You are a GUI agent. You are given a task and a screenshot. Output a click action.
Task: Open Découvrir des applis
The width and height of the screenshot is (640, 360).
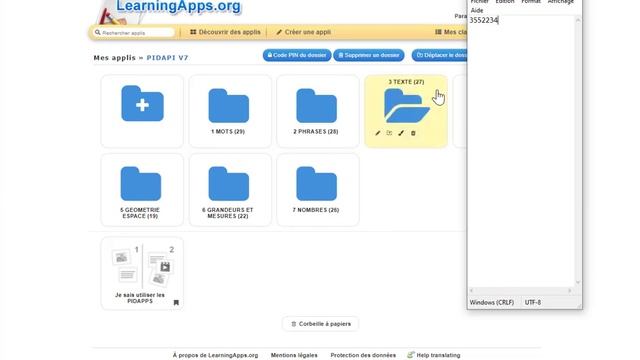(225, 32)
